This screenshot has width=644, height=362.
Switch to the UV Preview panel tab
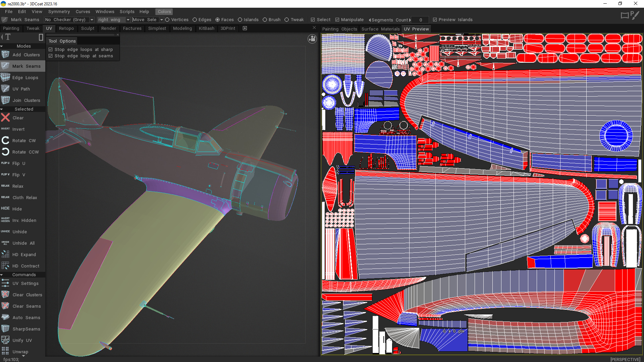pyautogui.click(x=416, y=29)
